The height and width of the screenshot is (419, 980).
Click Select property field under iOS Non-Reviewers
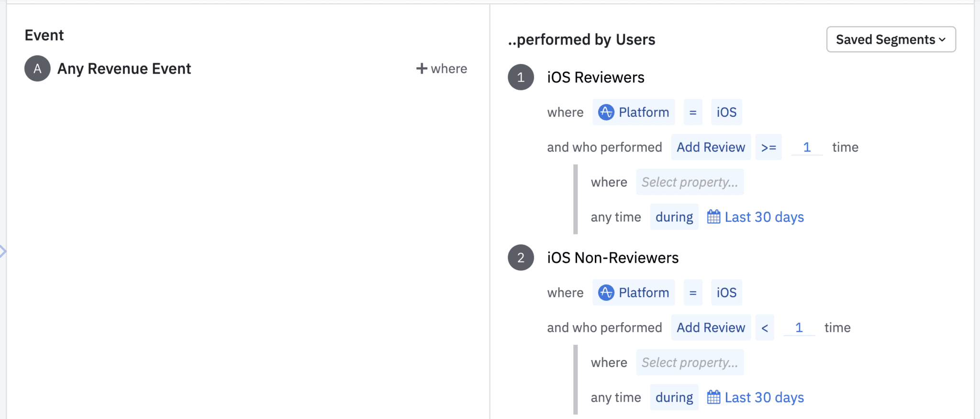pyautogui.click(x=690, y=363)
